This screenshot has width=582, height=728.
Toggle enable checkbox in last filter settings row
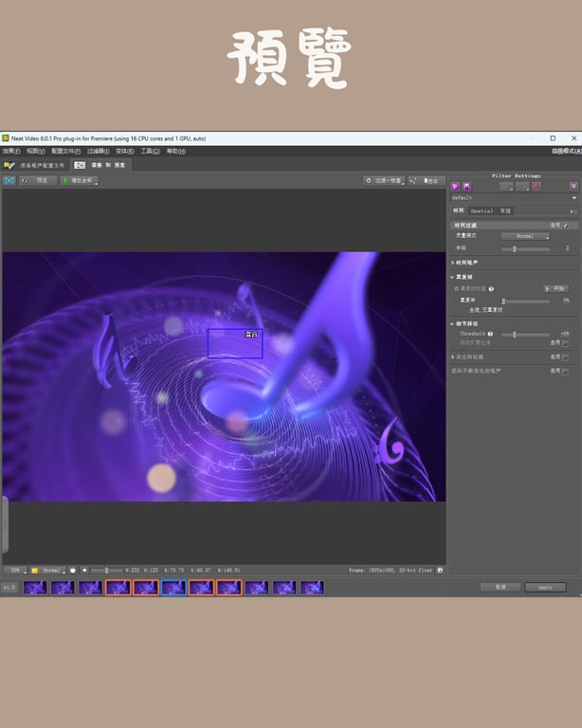(565, 372)
